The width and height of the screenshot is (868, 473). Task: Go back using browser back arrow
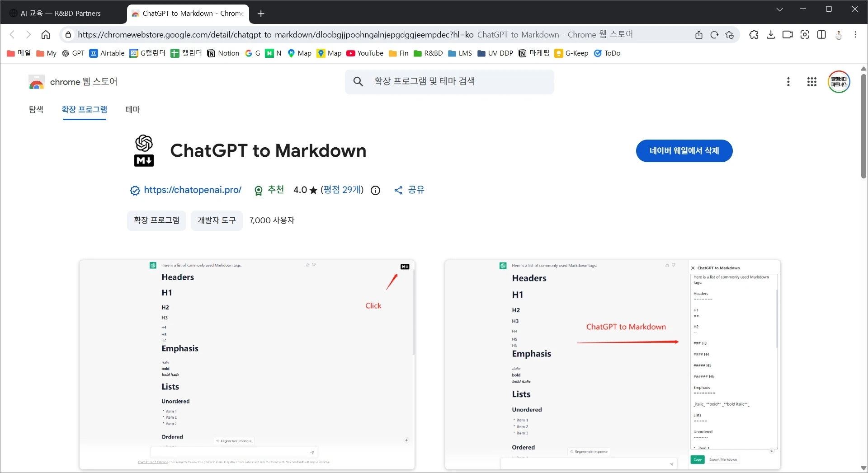tap(12, 35)
